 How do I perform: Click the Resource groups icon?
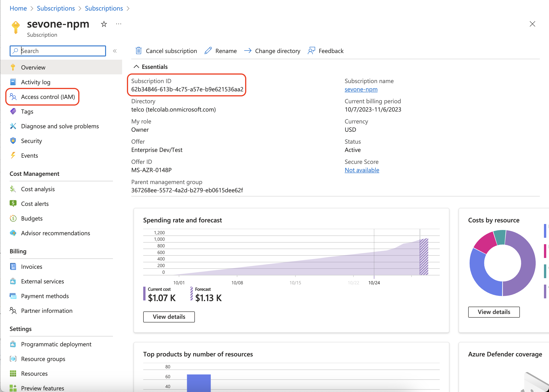13,359
